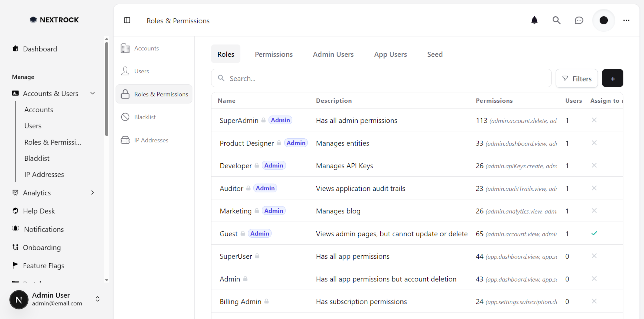Image resolution: width=644 pixels, height=319 pixels.
Task: Open the notifications bell
Action: [534, 20]
